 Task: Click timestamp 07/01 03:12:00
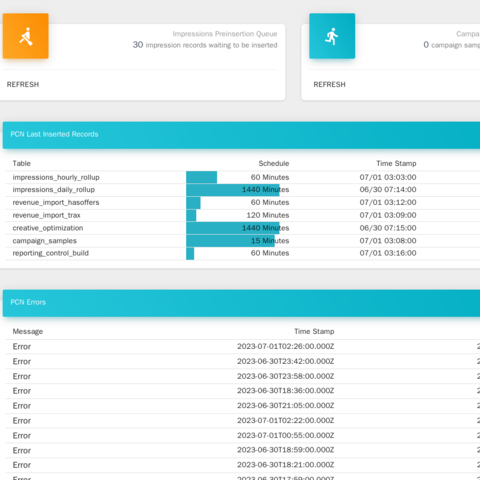point(388,203)
